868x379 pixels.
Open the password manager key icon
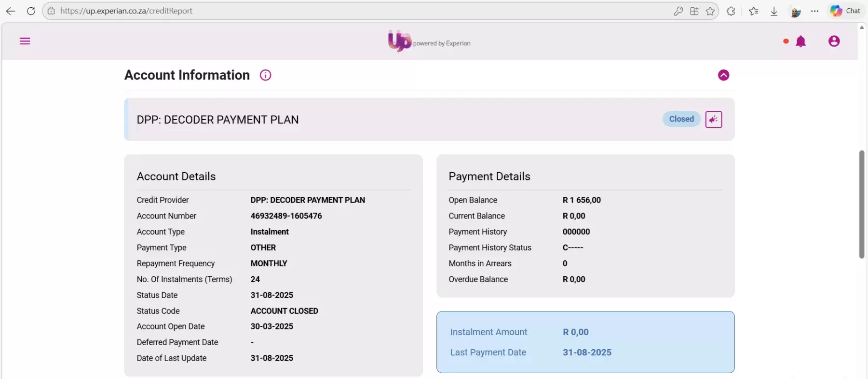coord(678,11)
